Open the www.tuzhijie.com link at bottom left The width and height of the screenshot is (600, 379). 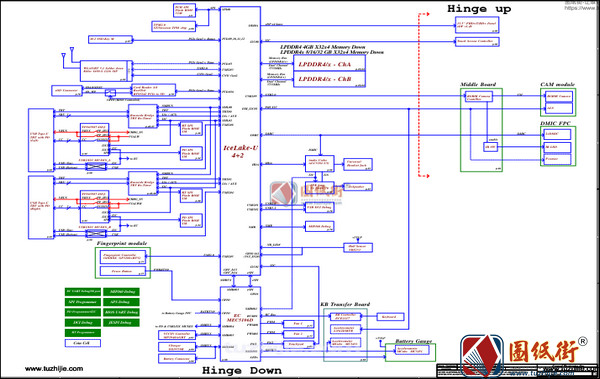point(54,369)
